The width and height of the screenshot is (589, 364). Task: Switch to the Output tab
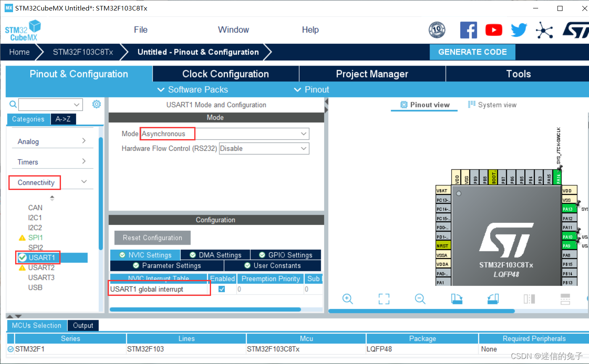pos(83,325)
